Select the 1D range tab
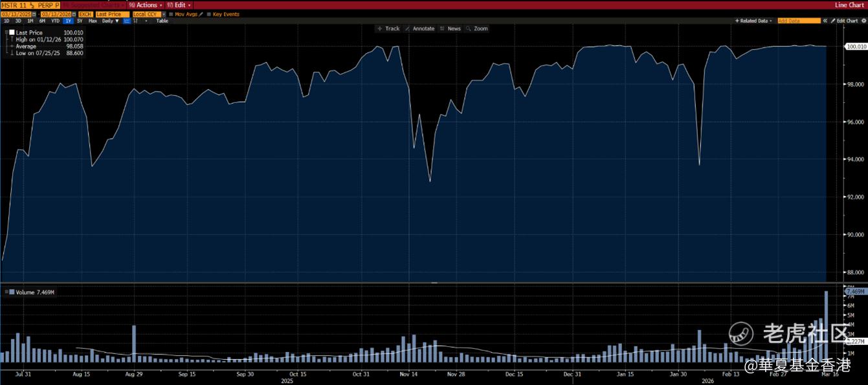The height and width of the screenshot is (385, 868). click(x=6, y=21)
